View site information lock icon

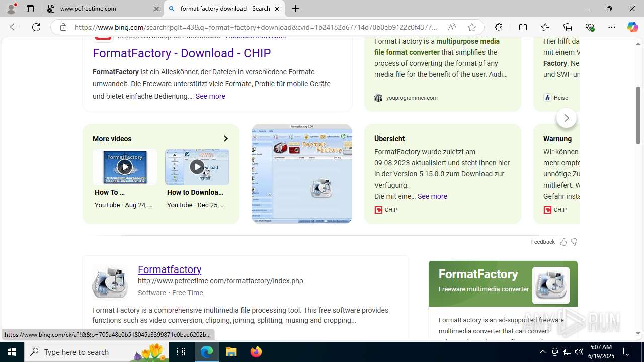(x=63, y=27)
